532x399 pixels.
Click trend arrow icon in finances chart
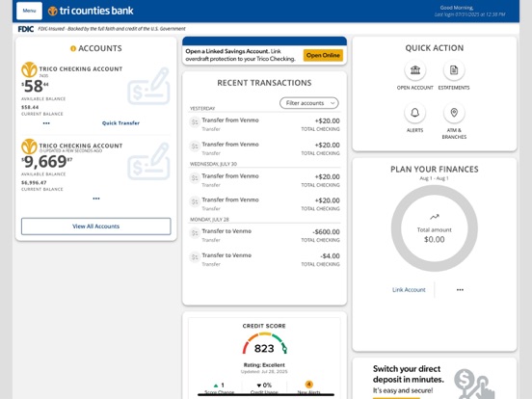click(x=435, y=217)
